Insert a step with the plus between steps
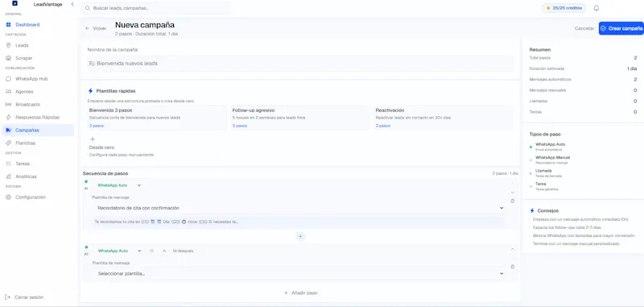The image size is (644, 307). [x=300, y=236]
